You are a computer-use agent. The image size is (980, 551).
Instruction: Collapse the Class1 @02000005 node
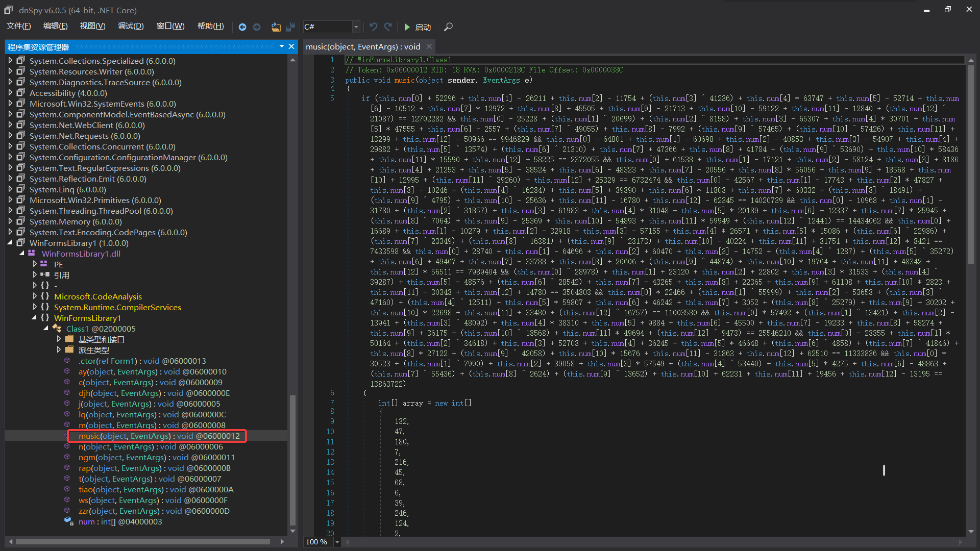(x=46, y=329)
